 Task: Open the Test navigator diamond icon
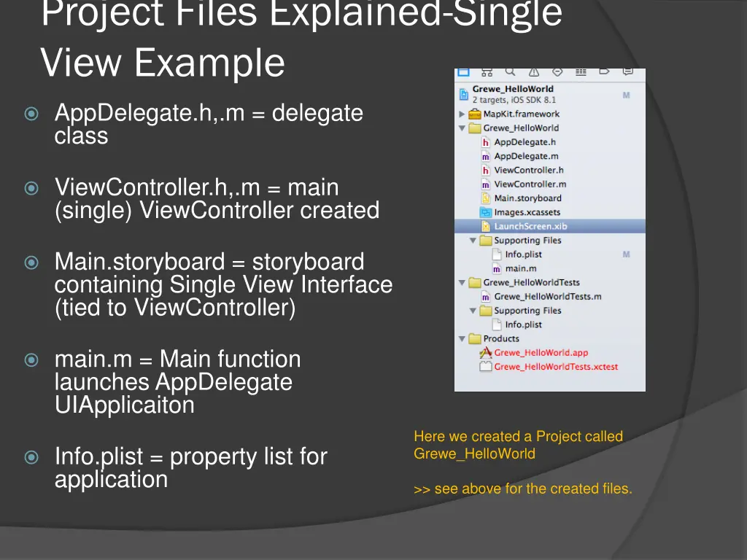(557, 72)
